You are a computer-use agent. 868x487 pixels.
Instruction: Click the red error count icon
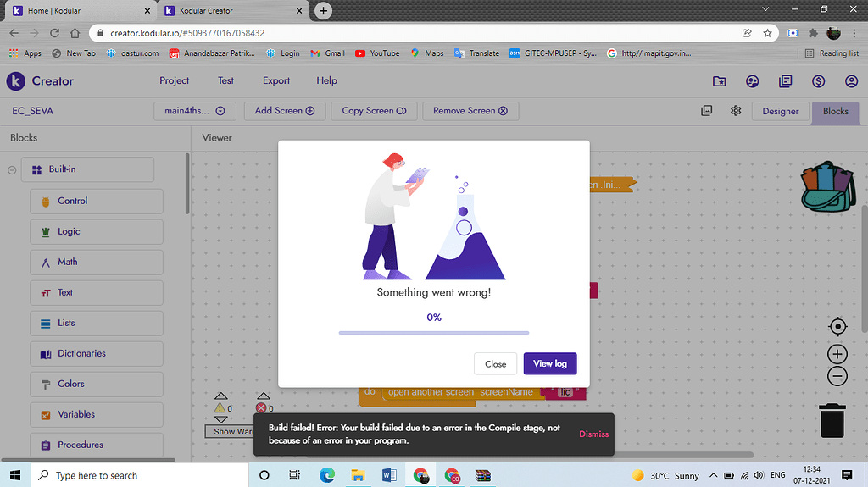261,408
